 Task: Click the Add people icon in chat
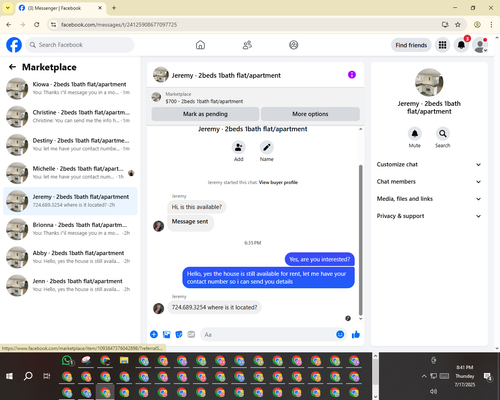click(238, 147)
